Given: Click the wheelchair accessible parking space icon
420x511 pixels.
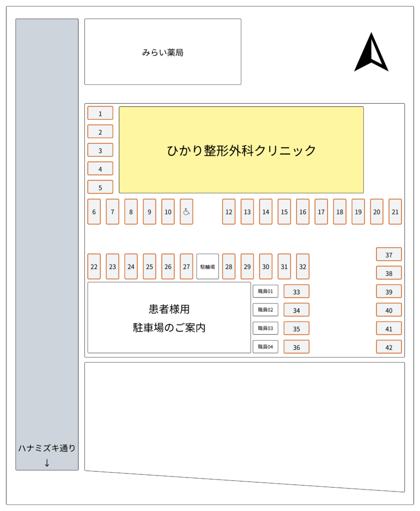Looking at the screenshot, I should point(186,212).
